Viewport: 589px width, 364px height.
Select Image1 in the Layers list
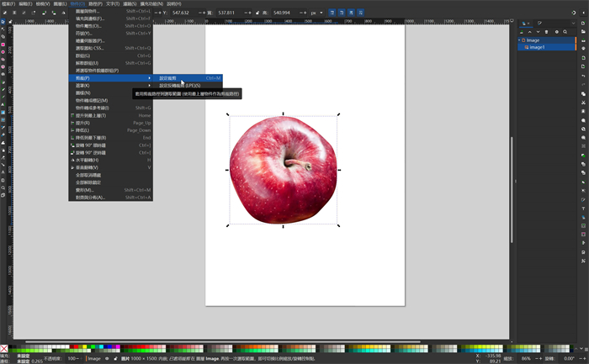535,47
